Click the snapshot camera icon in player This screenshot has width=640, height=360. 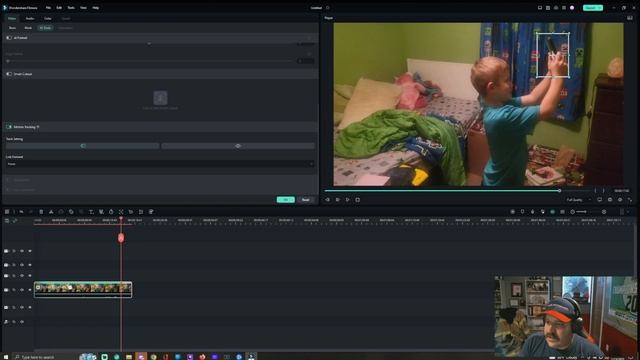pyautogui.click(x=610, y=200)
